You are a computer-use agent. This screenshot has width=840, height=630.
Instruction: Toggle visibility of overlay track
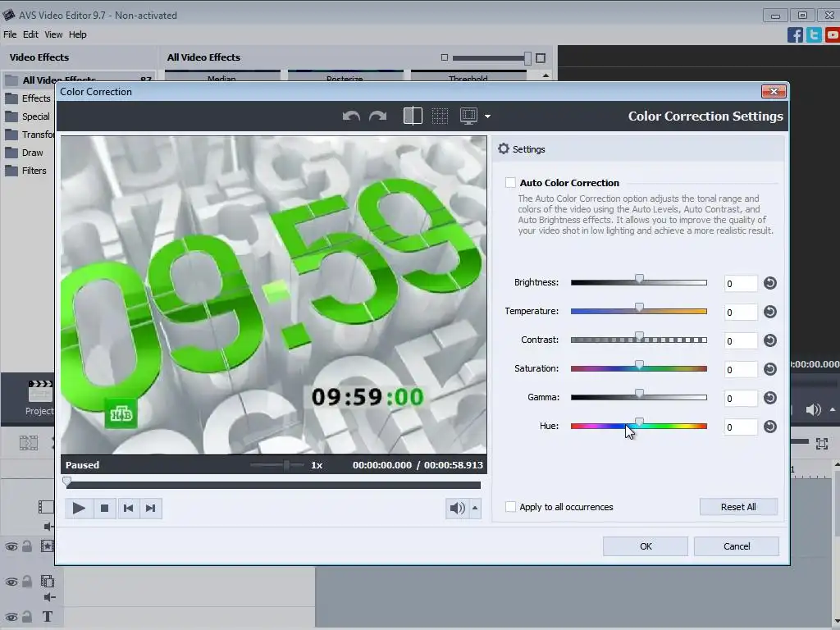click(11, 582)
